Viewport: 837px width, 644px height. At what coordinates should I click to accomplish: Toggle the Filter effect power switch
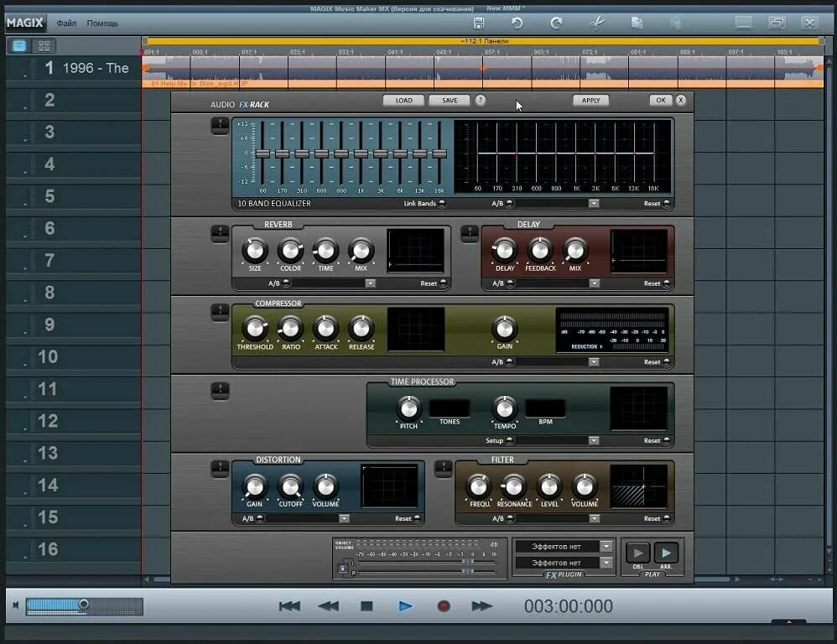[x=444, y=469]
